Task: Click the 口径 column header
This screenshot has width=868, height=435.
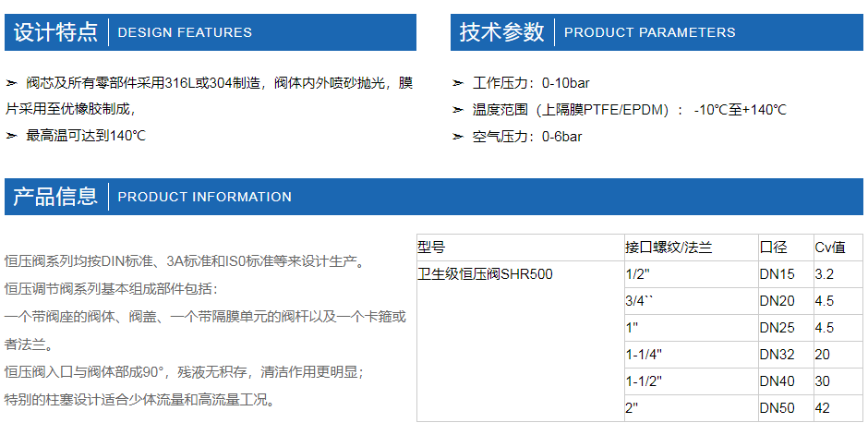Action: (x=786, y=248)
